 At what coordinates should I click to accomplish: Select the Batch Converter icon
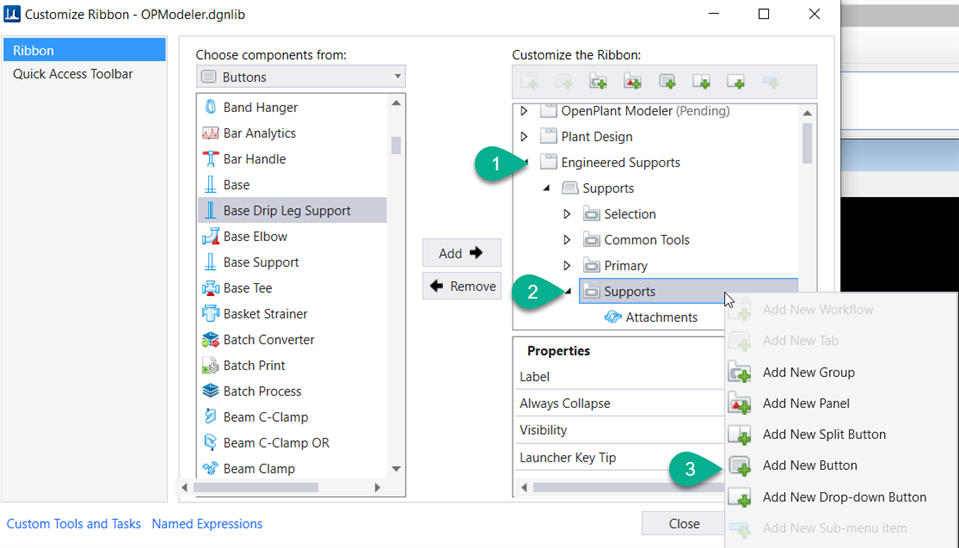(x=211, y=340)
